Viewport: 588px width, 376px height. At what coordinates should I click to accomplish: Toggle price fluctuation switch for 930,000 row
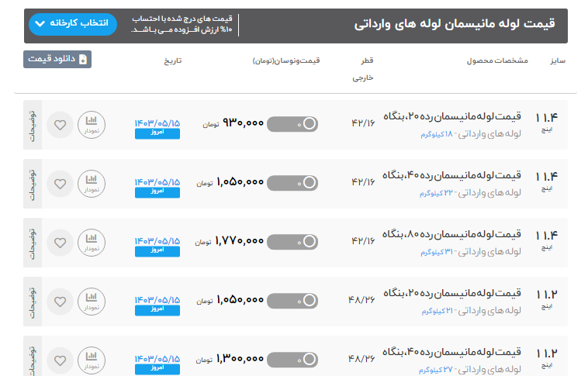tap(292, 123)
